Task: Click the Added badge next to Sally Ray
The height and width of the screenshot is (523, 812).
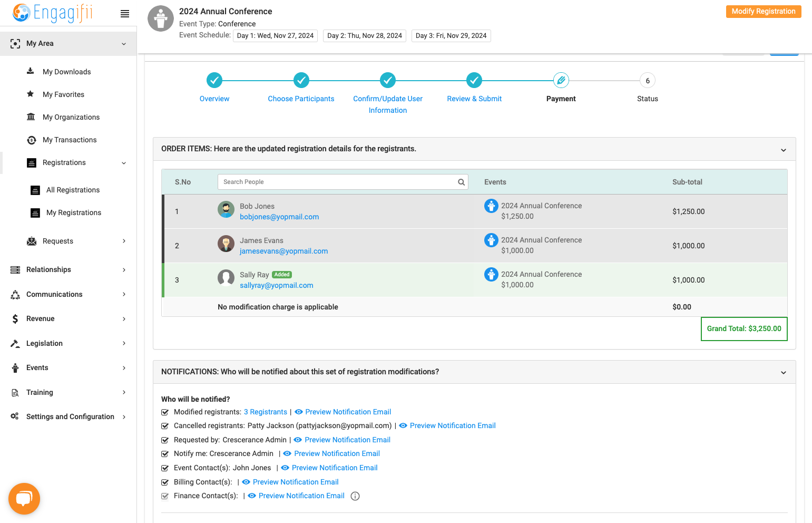Action: click(x=282, y=275)
